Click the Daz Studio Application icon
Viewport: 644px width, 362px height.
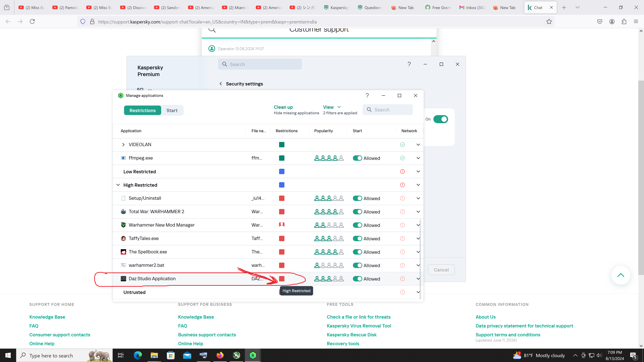(123, 279)
